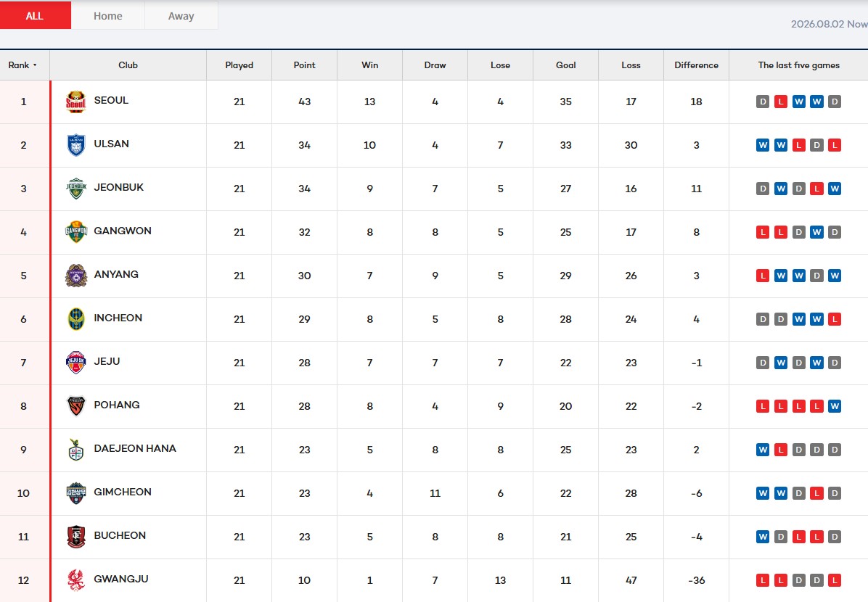868x602 pixels.
Task: Open the DAEJEON HANA club link
Action: 135,448
